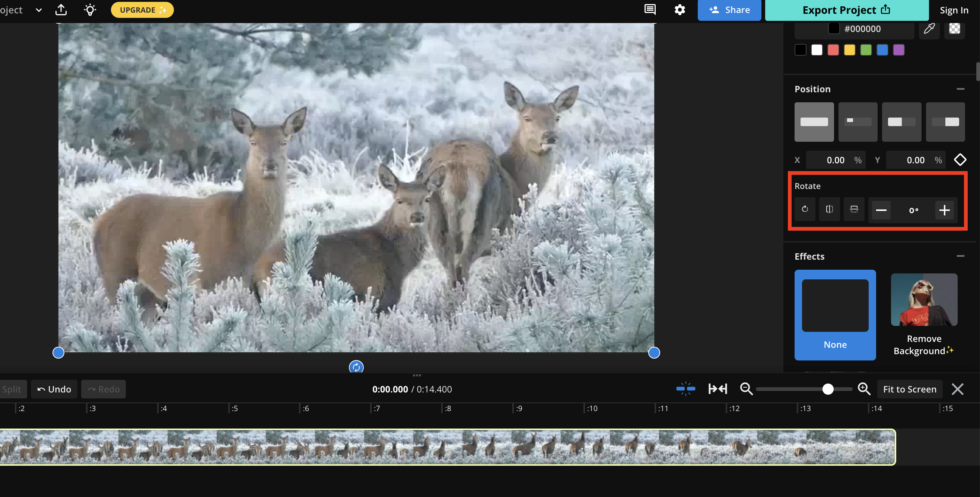Image resolution: width=980 pixels, height=497 pixels.
Task: Pick the yellow color swatch
Action: 850,50
